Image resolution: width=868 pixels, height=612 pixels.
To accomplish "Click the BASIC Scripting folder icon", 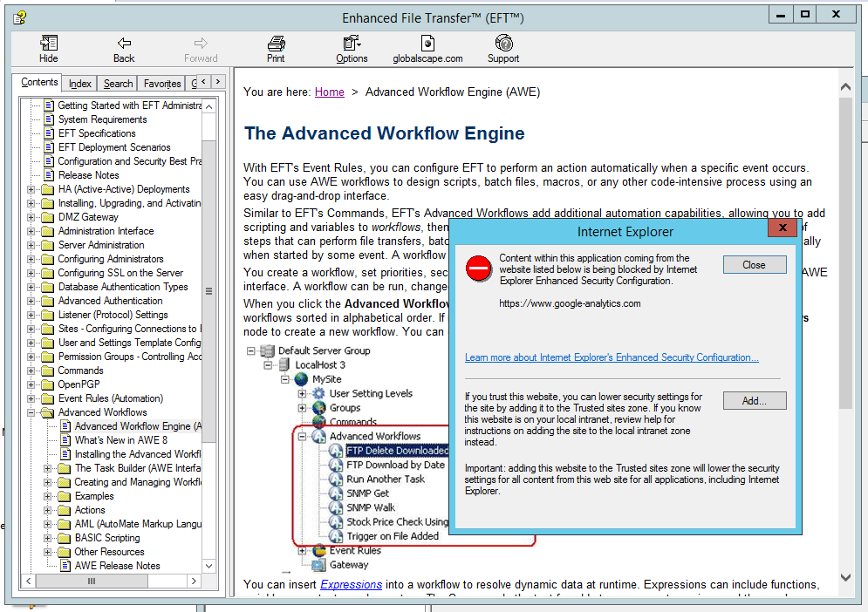I will pos(65,538).
